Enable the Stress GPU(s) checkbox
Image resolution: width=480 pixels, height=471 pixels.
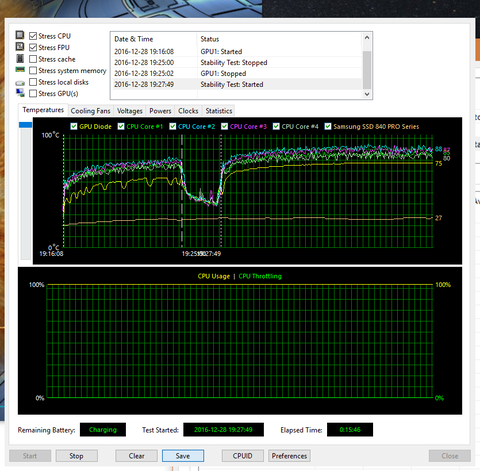coord(33,93)
